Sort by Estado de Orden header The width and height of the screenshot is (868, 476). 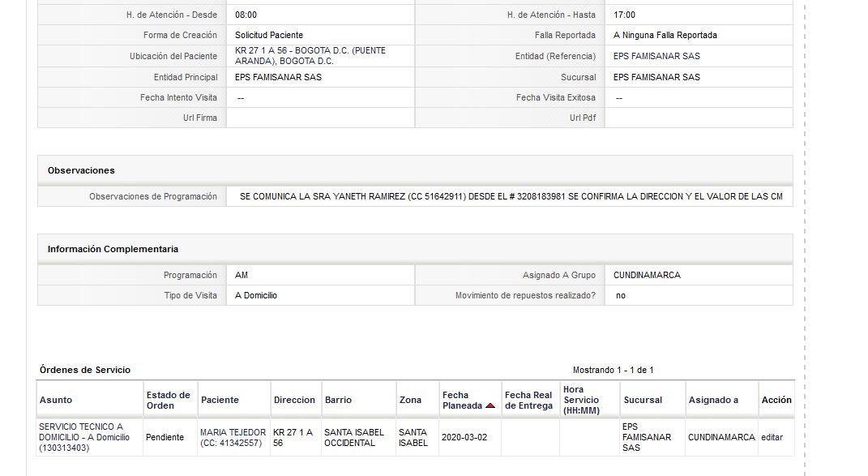(169, 400)
